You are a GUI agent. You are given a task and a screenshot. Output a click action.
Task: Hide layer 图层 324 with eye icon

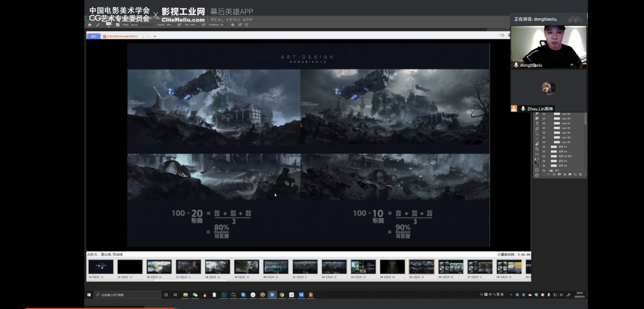(x=544, y=166)
